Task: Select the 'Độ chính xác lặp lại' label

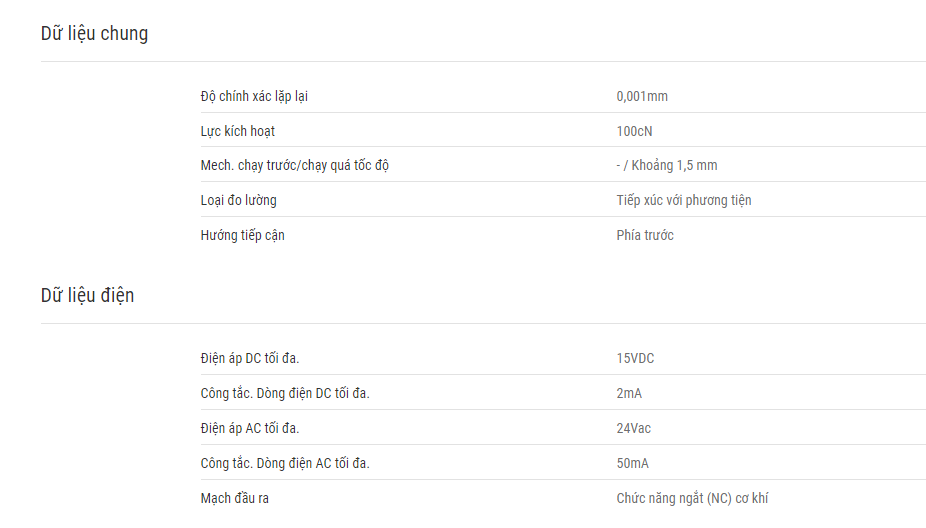Action: (254, 96)
